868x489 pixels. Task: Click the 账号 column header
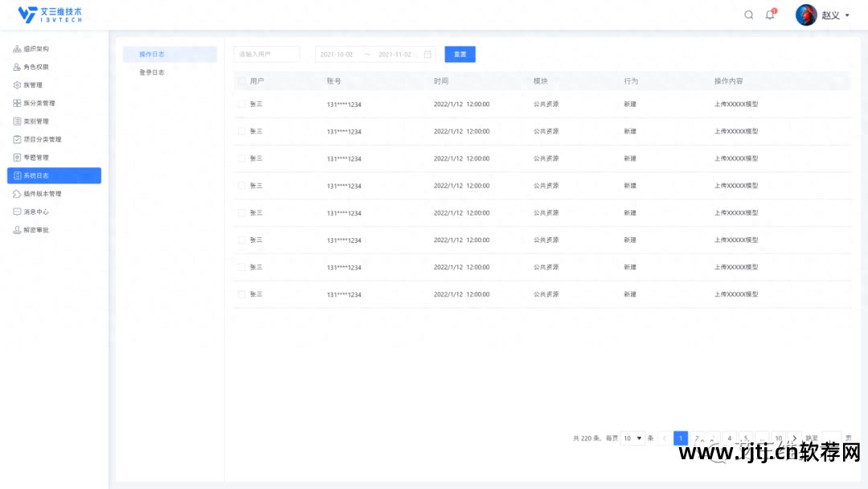[x=334, y=81]
